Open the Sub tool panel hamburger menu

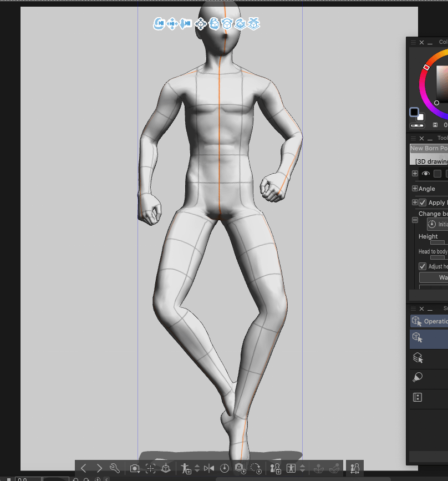[x=414, y=308]
